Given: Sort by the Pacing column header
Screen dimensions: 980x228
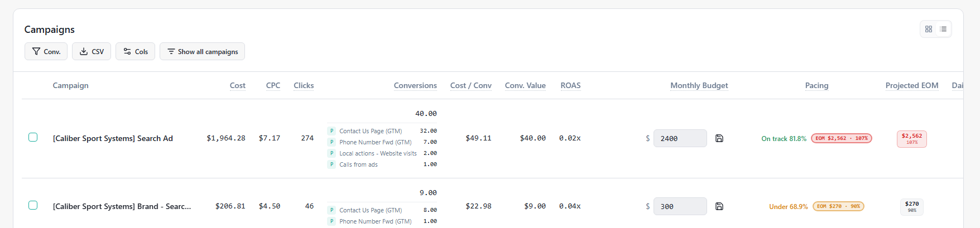Looking at the screenshot, I should tap(816, 85).
